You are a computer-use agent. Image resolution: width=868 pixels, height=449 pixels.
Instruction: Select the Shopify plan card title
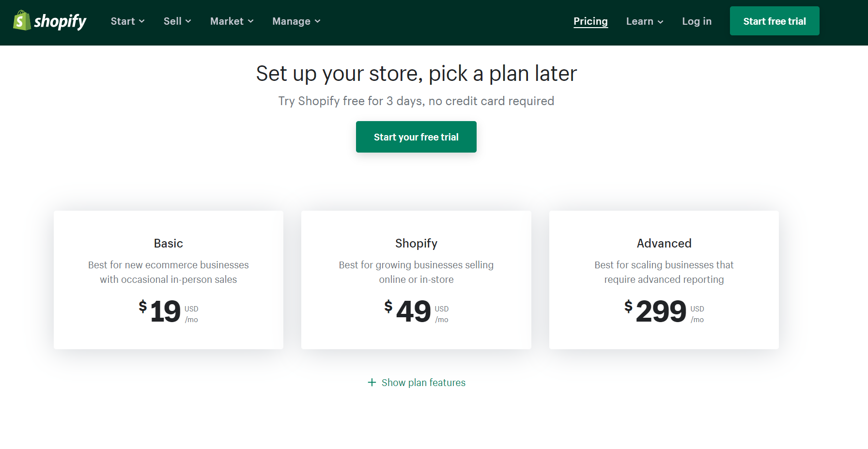(x=416, y=244)
